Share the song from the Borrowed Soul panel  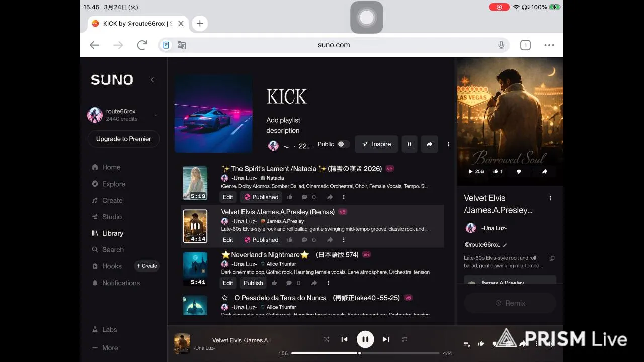pos(545,171)
